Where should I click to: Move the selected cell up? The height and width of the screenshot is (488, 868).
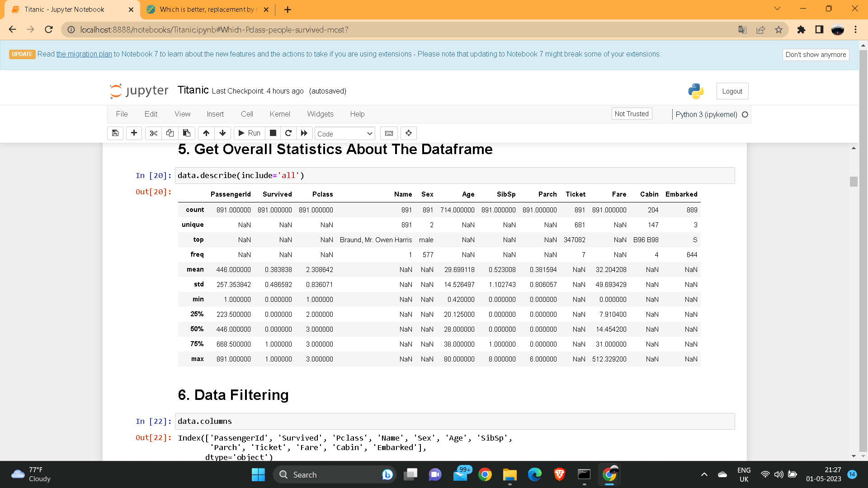click(206, 133)
